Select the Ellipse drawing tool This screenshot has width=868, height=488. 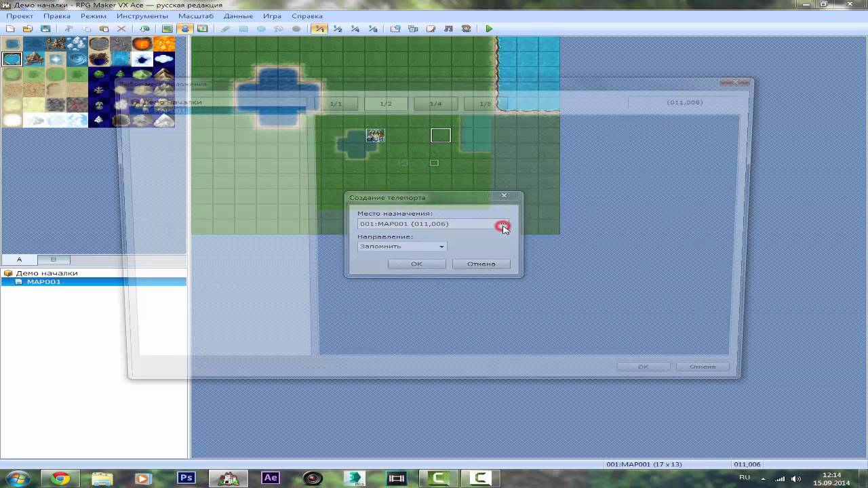point(260,28)
